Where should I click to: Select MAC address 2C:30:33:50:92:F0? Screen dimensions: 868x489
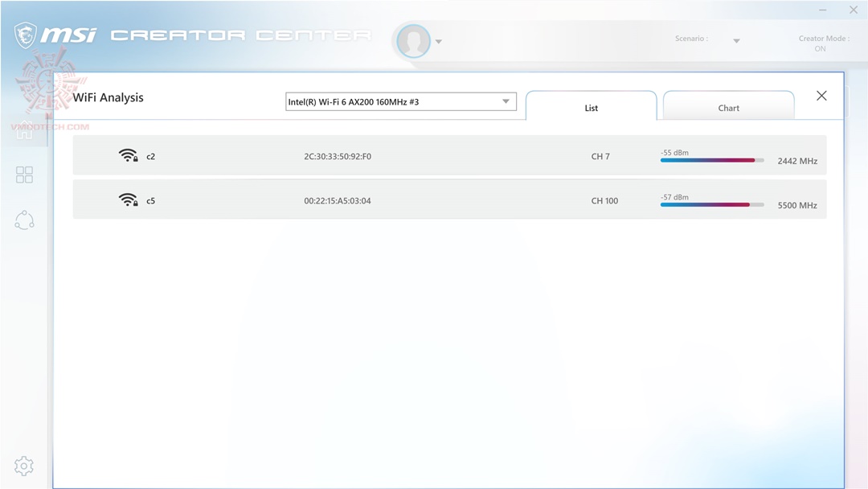pyautogui.click(x=338, y=156)
